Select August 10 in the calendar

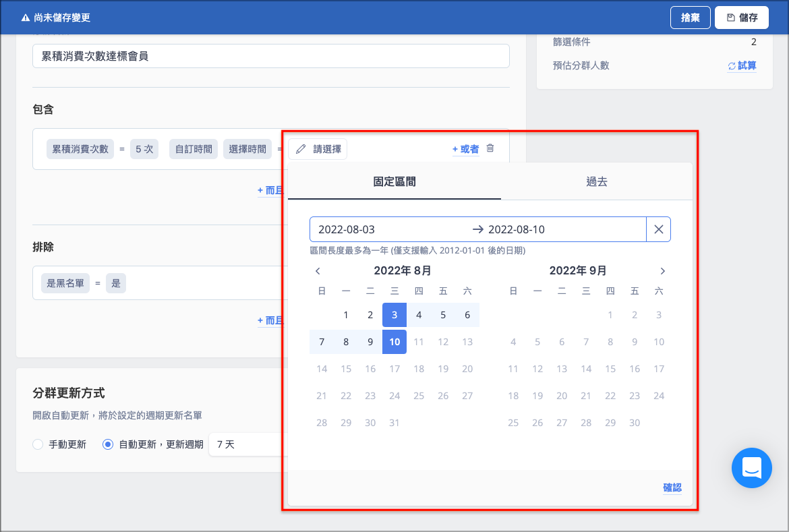394,343
